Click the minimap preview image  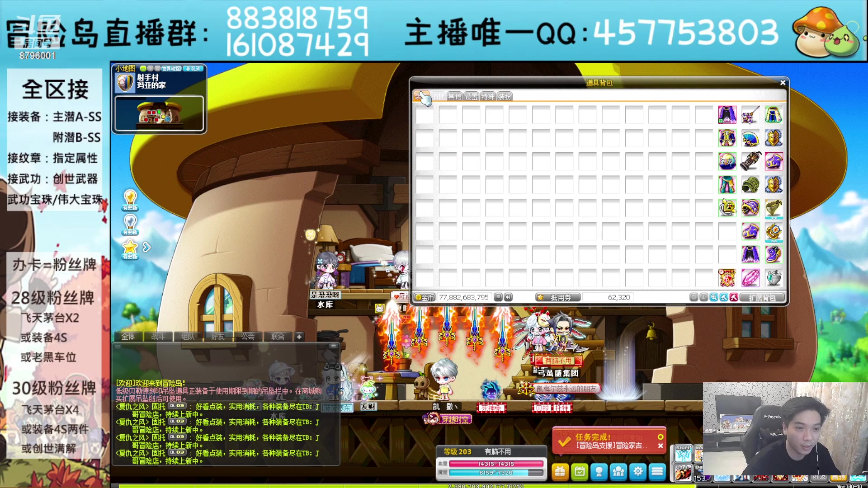pos(159,113)
